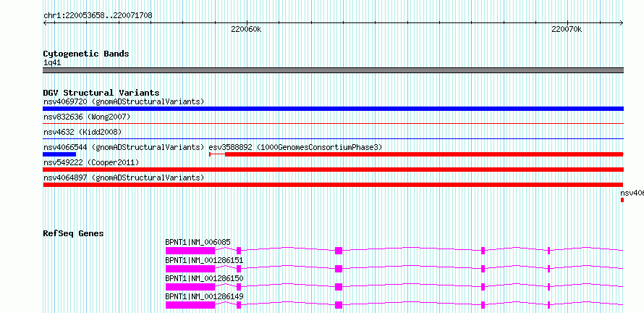The image size is (644, 313).
Task: Select the large exon of BPNT1|NM_001286151
Action: 190,269
